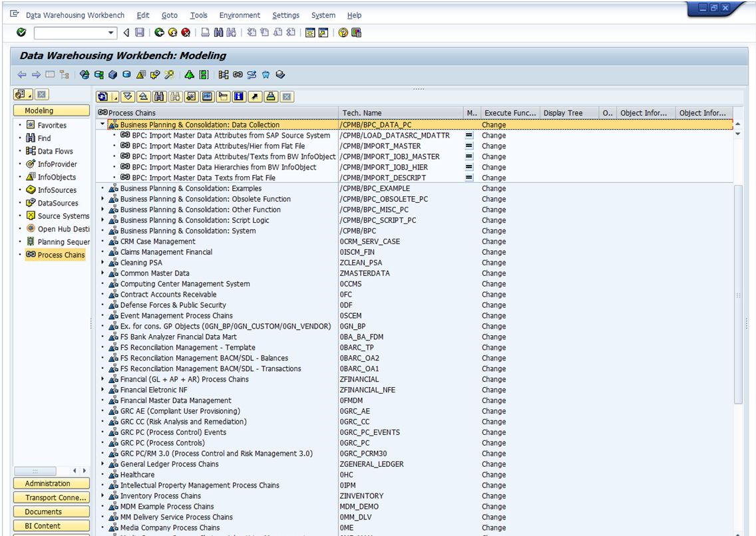Image resolution: width=756 pixels, height=536 pixels.
Task: Click the magic wand icon in Modeling toolbar
Action: tap(169, 74)
